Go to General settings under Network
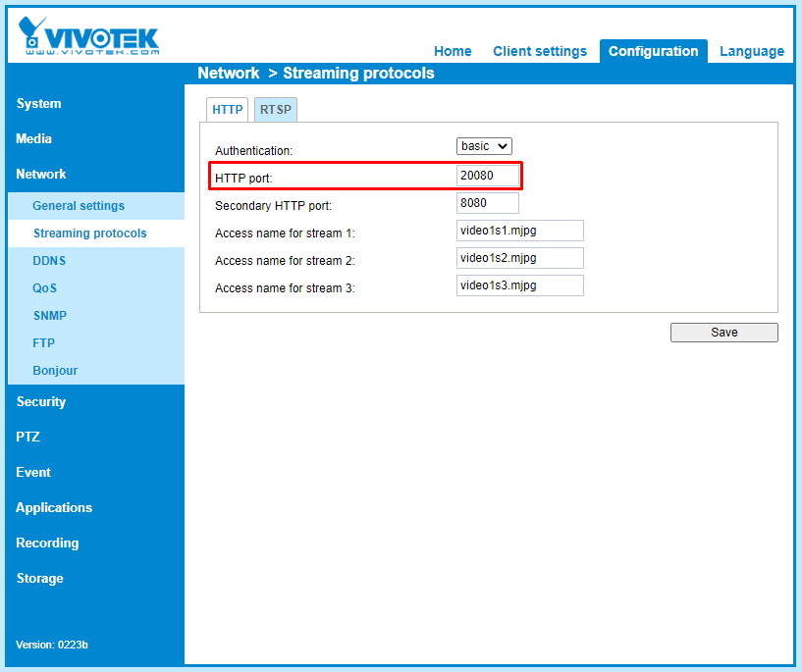 (78, 206)
